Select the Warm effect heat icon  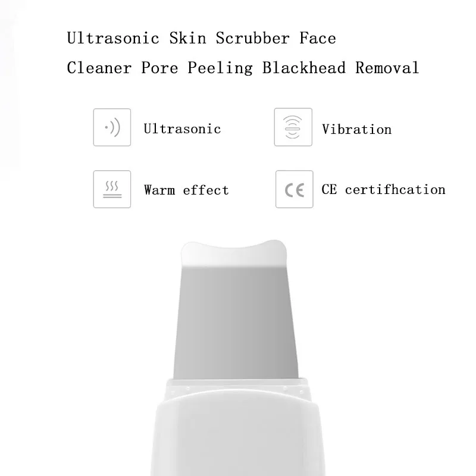click(112, 189)
